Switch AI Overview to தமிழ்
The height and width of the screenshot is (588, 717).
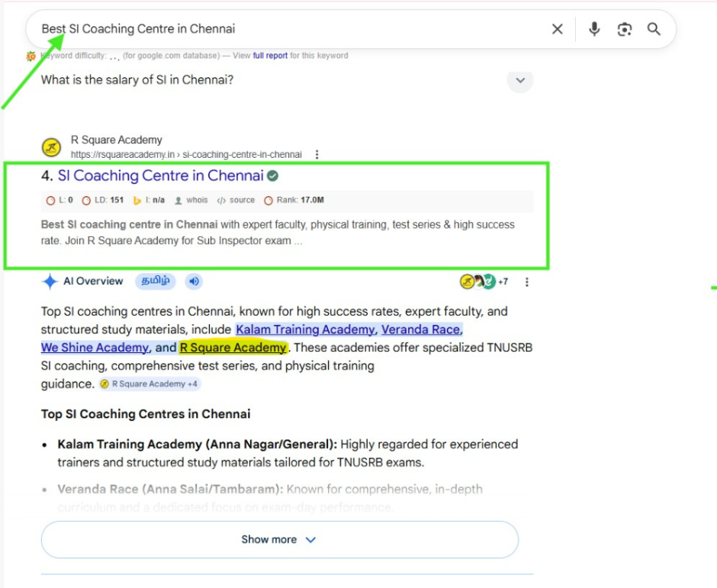156,281
